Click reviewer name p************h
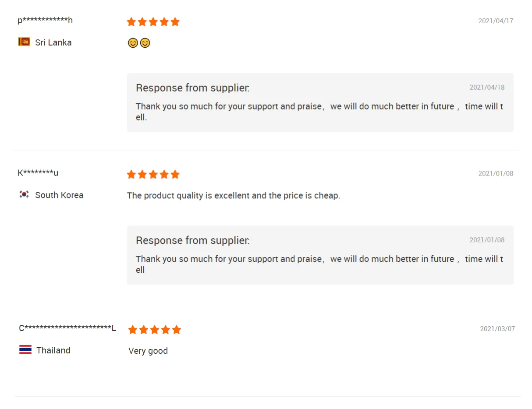Image resolution: width=532 pixels, height=409 pixels. [x=45, y=21]
